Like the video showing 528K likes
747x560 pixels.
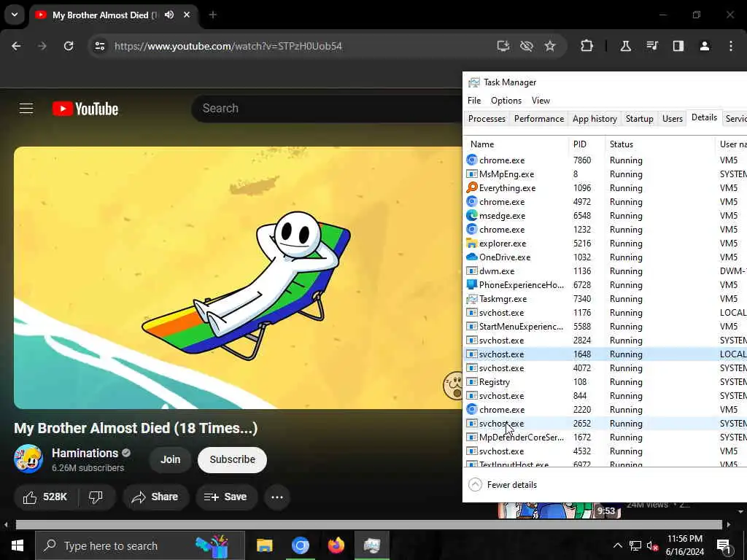point(46,497)
